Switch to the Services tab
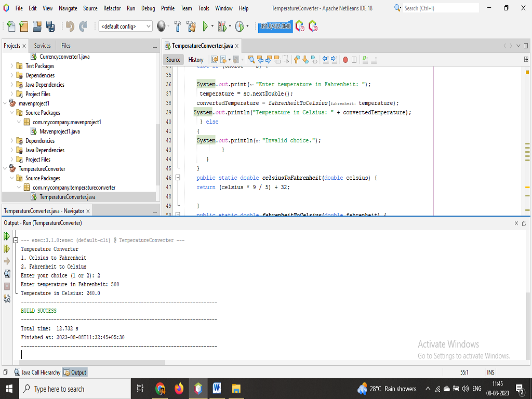The height and width of the screenshot is (399, 532). click(43, 46)
